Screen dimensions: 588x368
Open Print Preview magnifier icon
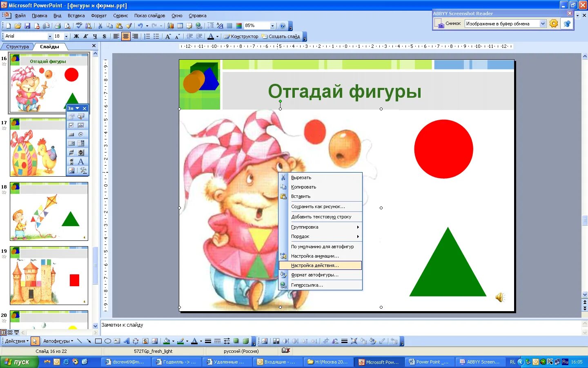click(x=67, y=26)
